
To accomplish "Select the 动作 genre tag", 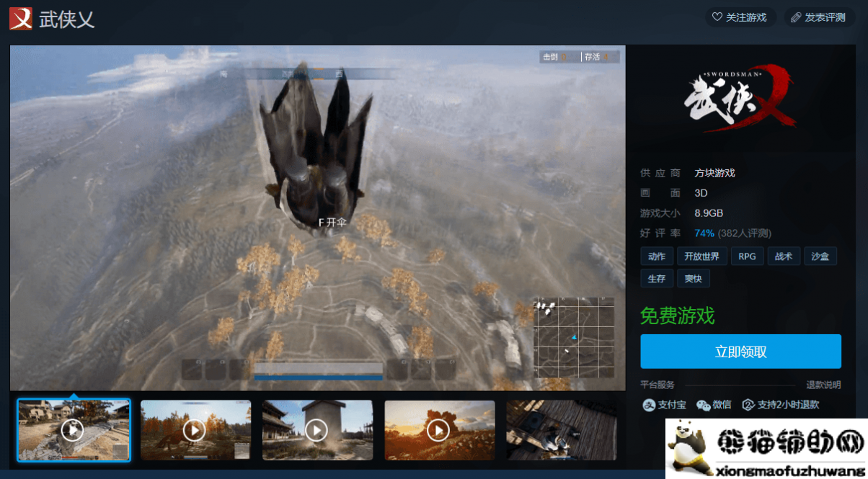I will pos(656,256).
